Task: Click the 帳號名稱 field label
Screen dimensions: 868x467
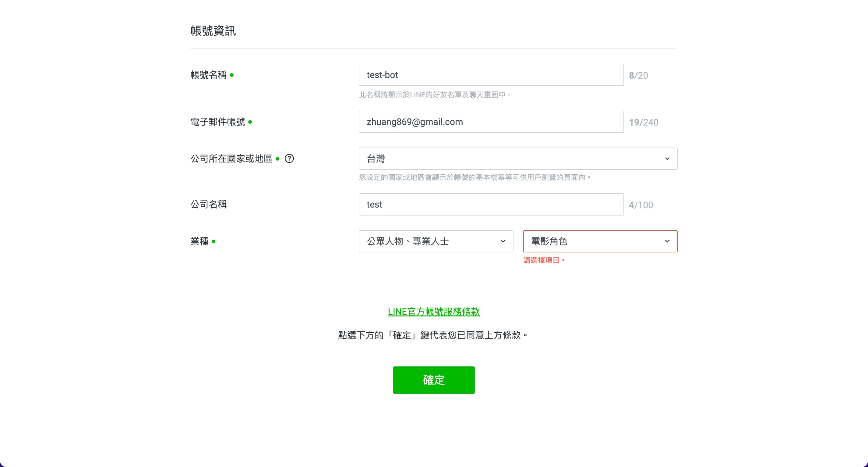Action: (x=209, y=75)
